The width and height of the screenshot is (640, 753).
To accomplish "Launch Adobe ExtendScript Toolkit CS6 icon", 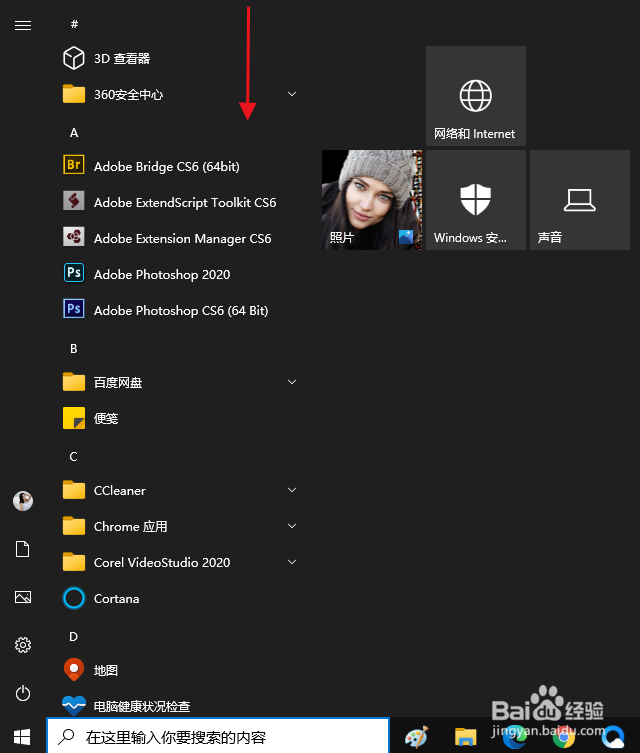I will (x=73, y=201).
